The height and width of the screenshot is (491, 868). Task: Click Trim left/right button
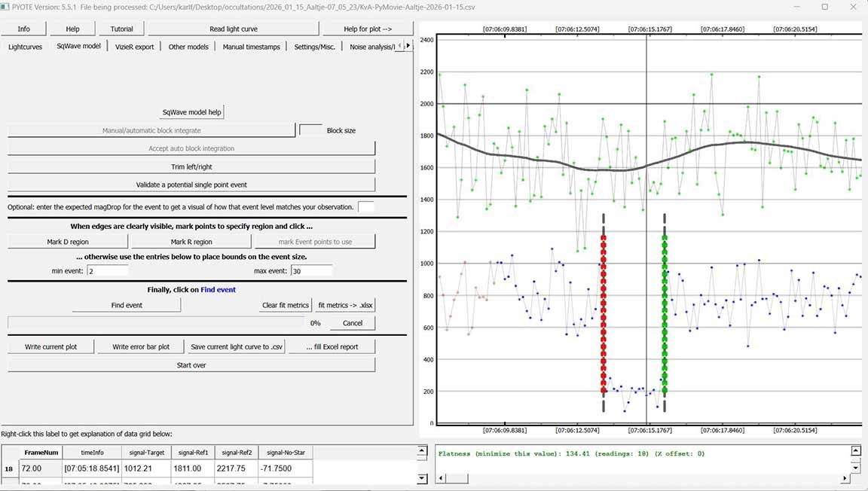click(191, 166)
